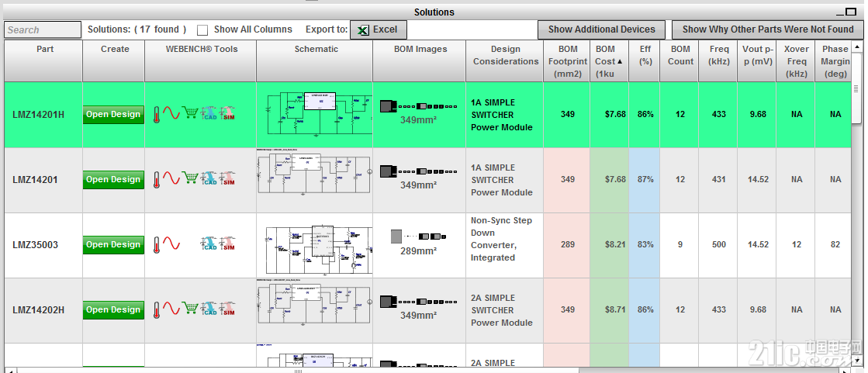The image size is (868, 373).
Task: Click Show Additional Devices button
Action: (602, 30)
